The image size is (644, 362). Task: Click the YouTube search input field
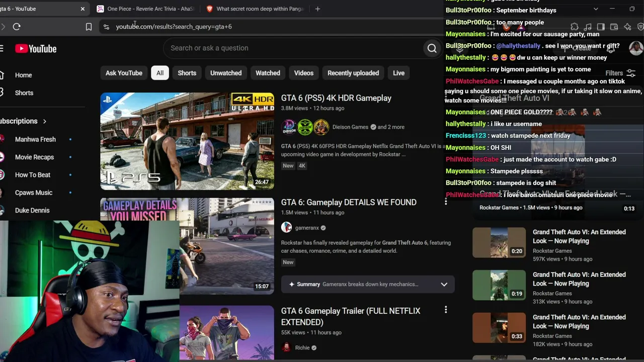tap(294, 48)
